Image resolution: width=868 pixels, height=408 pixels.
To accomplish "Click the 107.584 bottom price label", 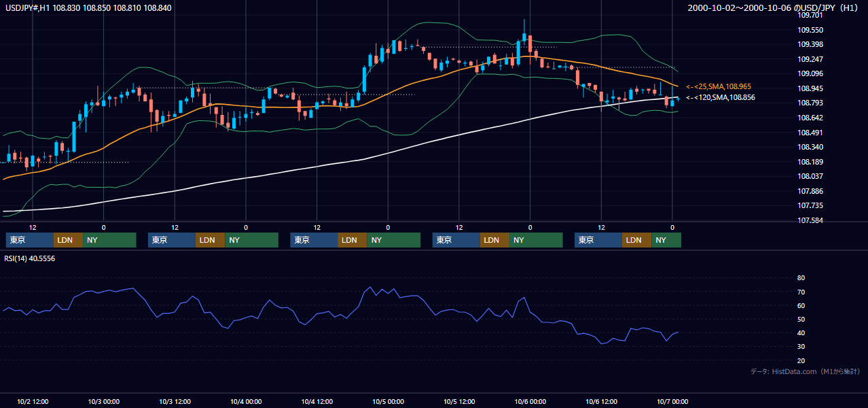I will pyautogui.click(x=810, y=220).
